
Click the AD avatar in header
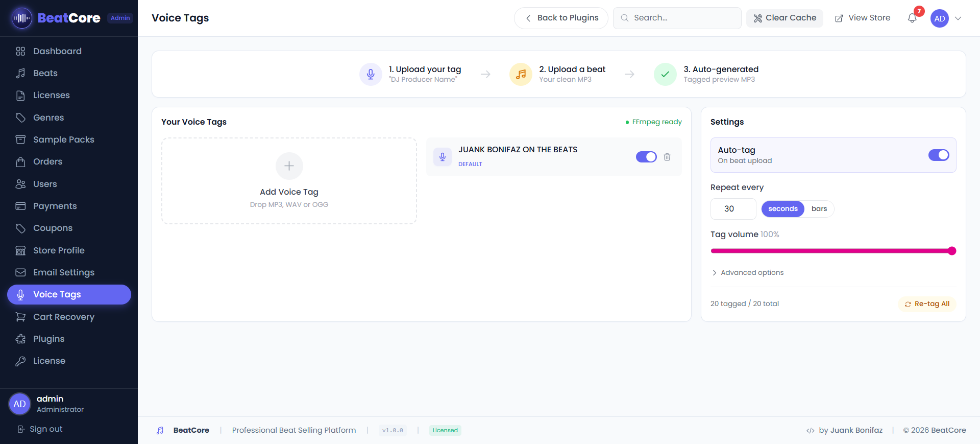939,18
